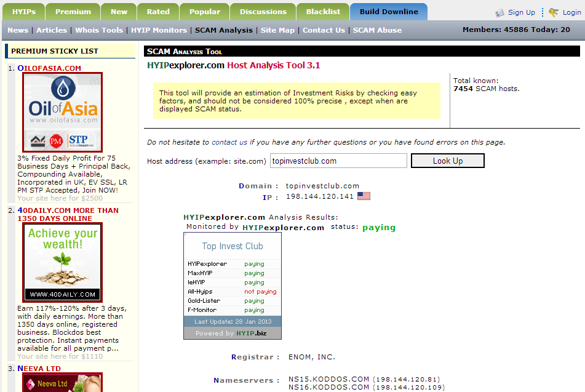The height and width of the screenshot is (392, 585).
Task: Click HYIPexplorer.com link in Monitored by line
Action: pyautogui.click(x=283, y=228)
